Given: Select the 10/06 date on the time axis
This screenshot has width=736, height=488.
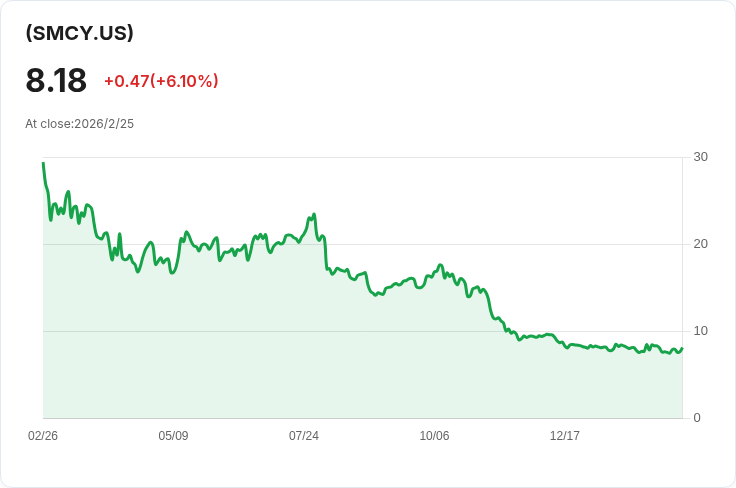Looking at the screenshot, I should [x=434, y=436].
